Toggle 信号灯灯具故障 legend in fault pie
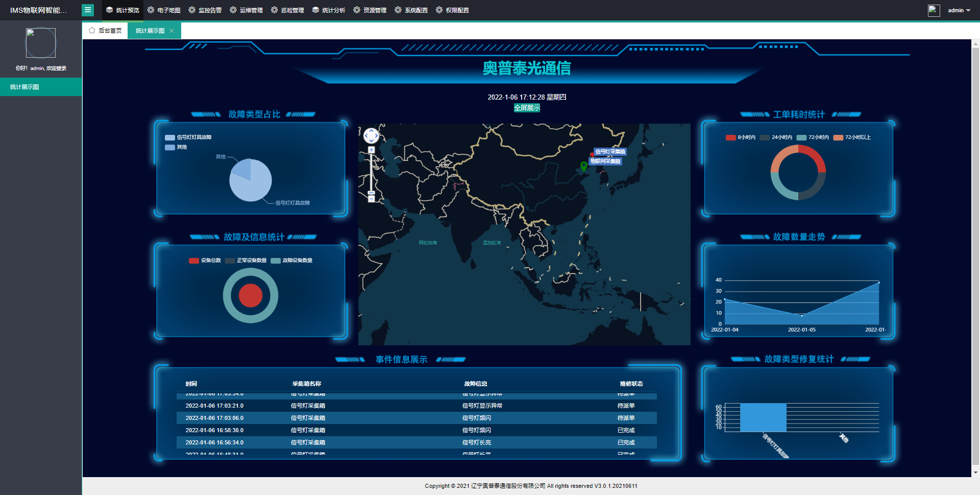Viewport: 980px width, 495px height. pos(188,137)
